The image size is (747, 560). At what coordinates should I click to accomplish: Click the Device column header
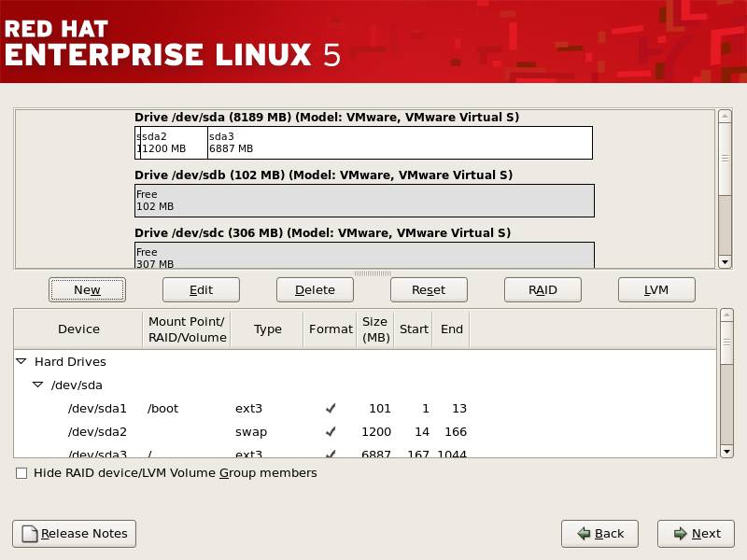click(78, 329)
